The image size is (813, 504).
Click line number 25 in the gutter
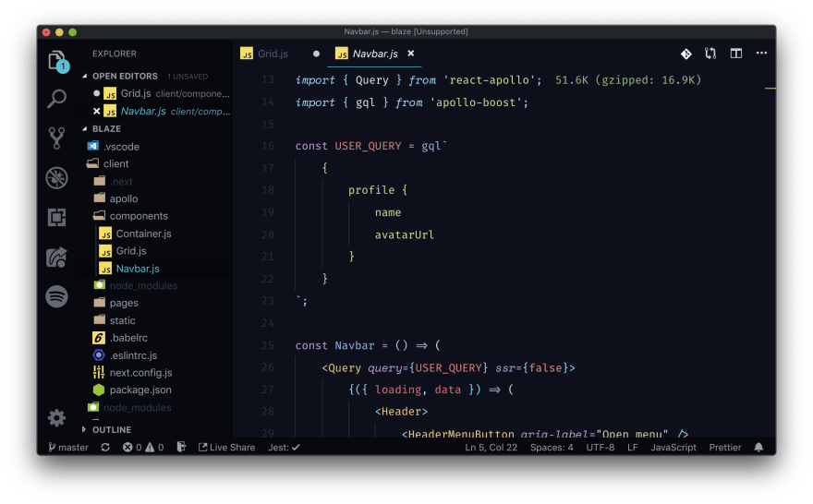268,345
